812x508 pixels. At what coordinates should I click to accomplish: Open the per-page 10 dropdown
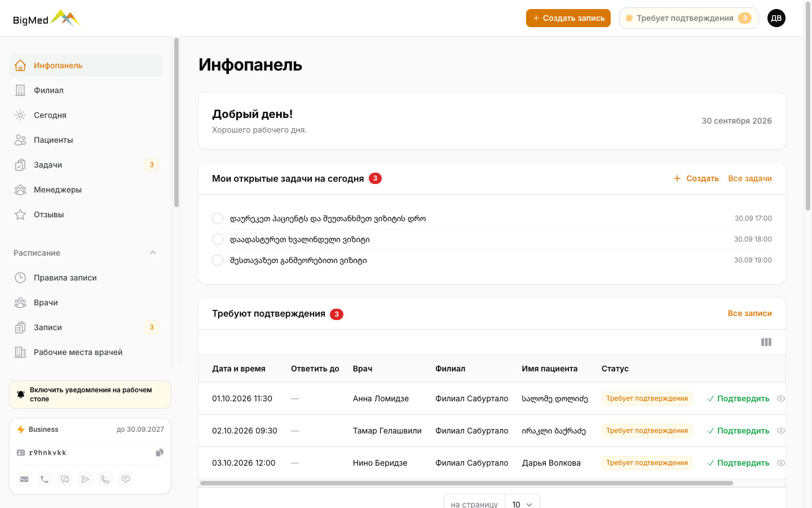coord(522,504)
